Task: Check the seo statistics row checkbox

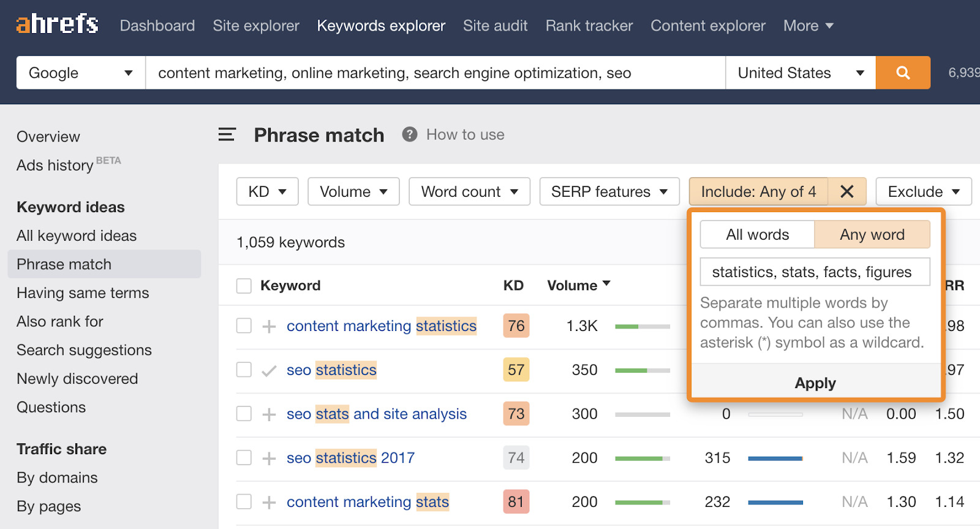Action: pyautogui.click(x=244, y=370)
